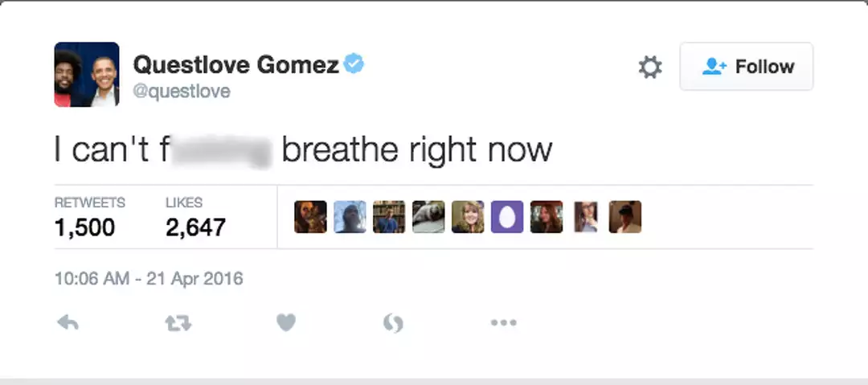This screenshot has height=385, width=868.
Task: Click the avatar left of the purple egg
Action: (468, 217)
